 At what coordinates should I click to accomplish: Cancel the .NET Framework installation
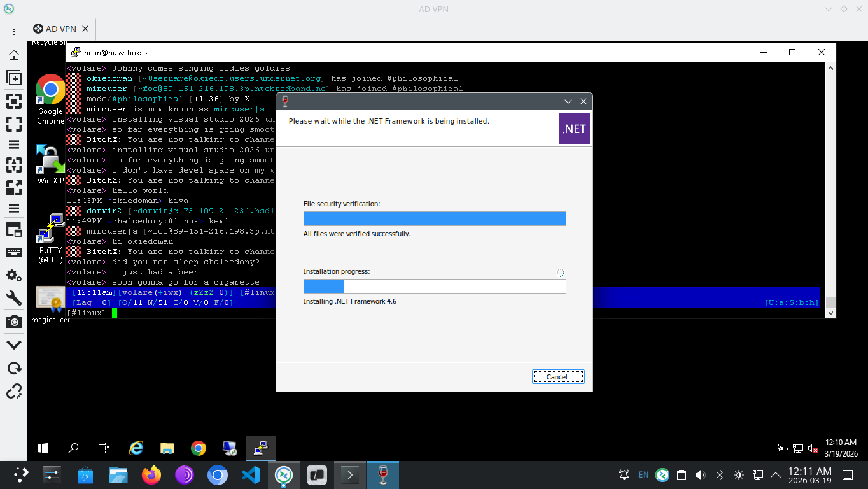point(557,377)
